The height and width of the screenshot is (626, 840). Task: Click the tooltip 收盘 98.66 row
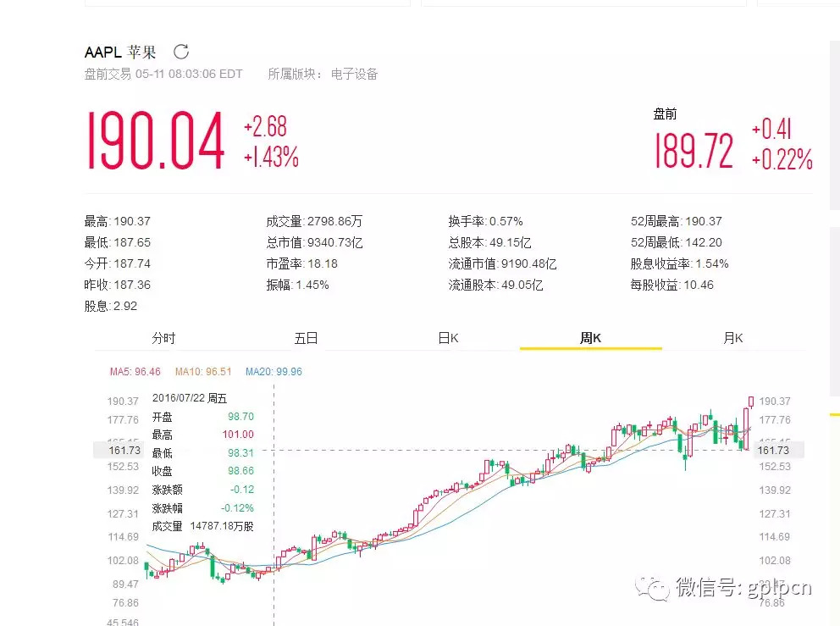click(x=203, y=471)
